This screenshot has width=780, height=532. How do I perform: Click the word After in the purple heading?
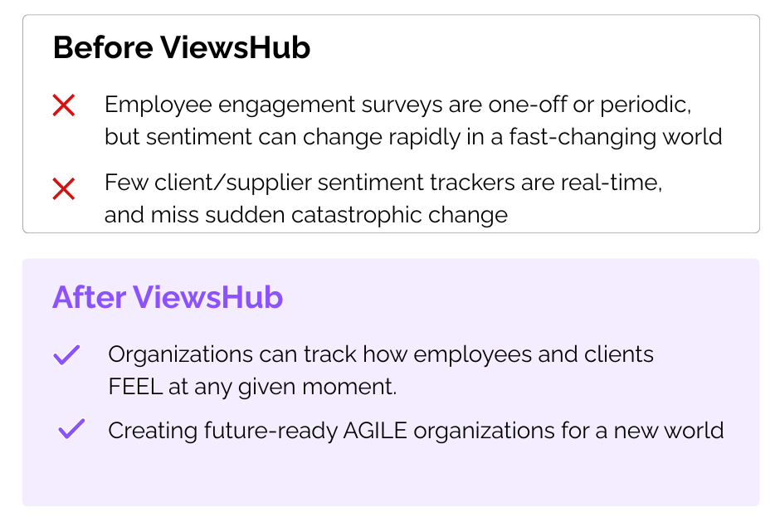(89, 298)
